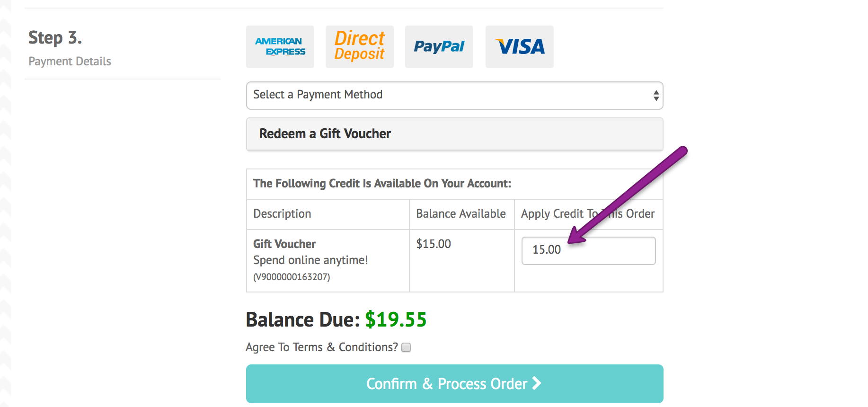
Task: Click the chevron on Confirm & Process Order
Action: (x=537, y=383)
